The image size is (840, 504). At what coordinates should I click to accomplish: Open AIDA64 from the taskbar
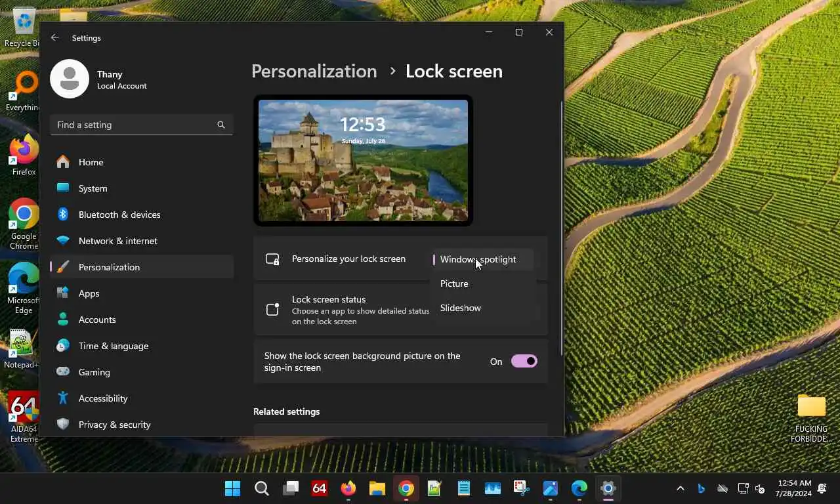pyautogui.click(x=320, y=488)
